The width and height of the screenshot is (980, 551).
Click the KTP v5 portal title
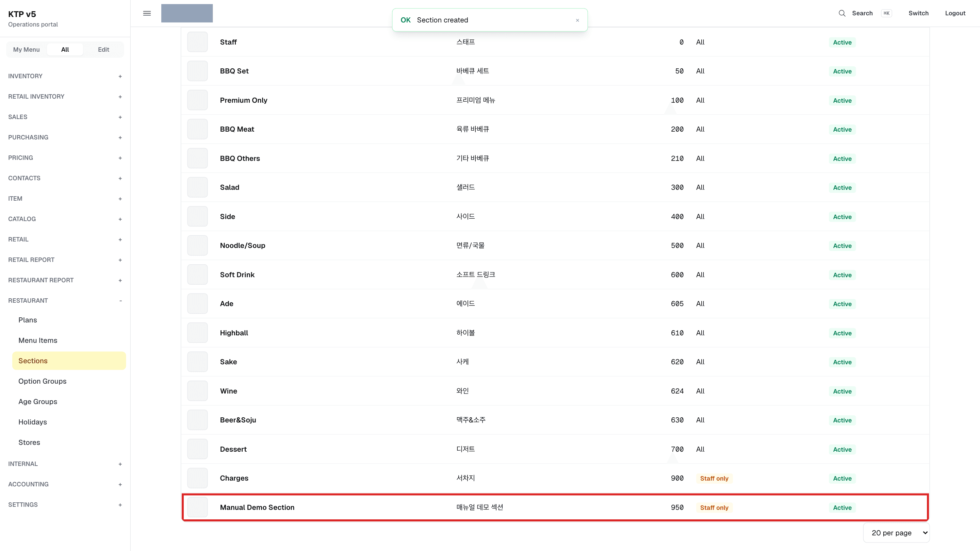22,14
